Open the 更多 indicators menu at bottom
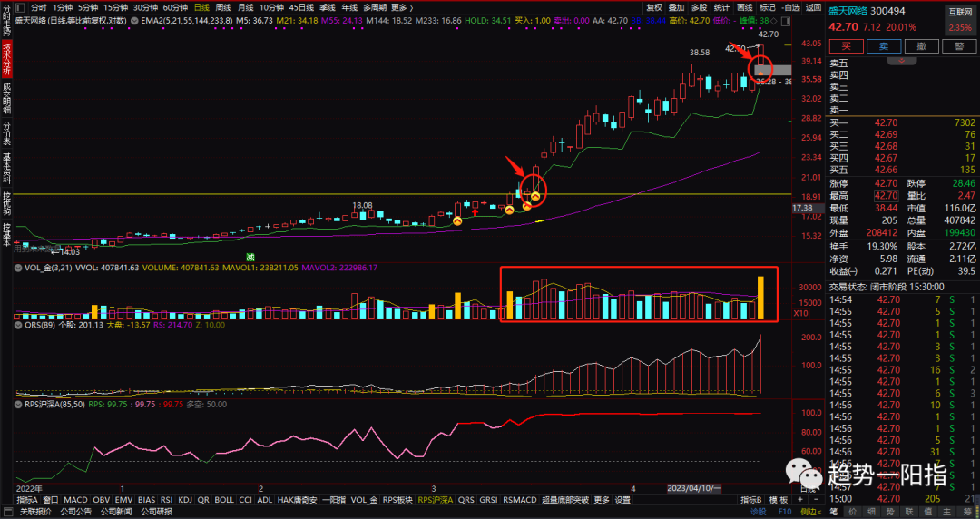 [x=602, y=500]
